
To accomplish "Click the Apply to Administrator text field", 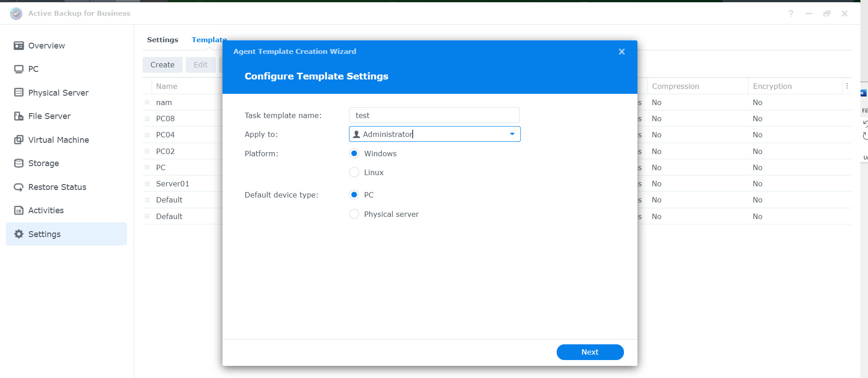I will (x=435, y=134).
